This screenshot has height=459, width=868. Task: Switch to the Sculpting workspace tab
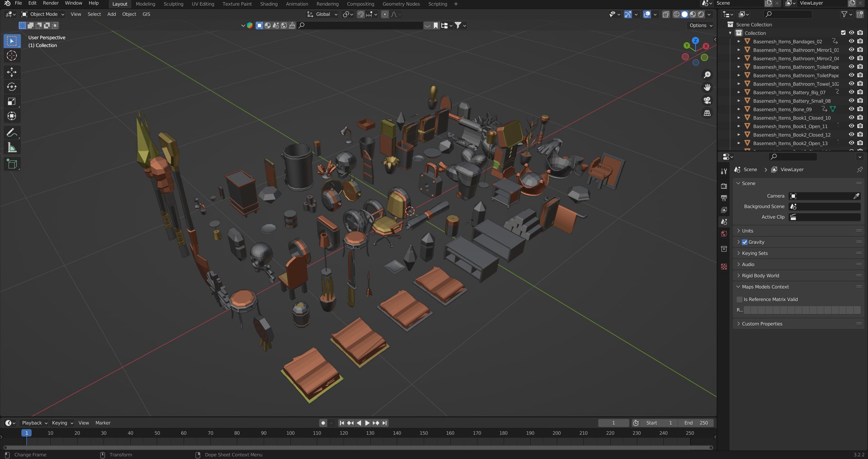(x=173, y=4)
